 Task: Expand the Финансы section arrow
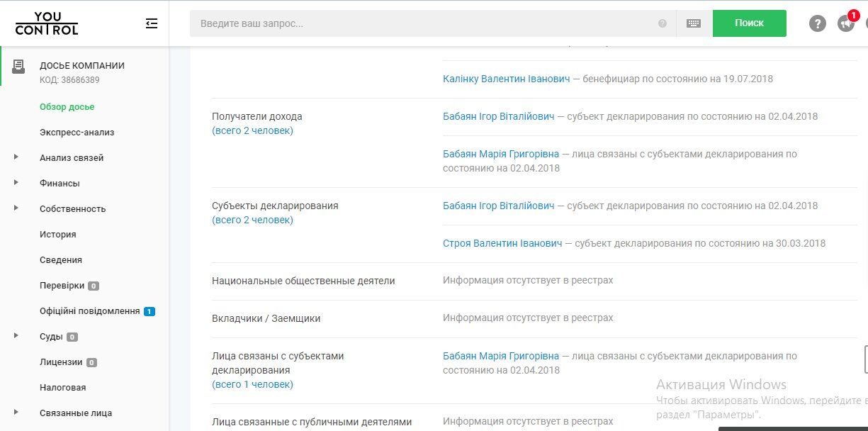(16, 183)
